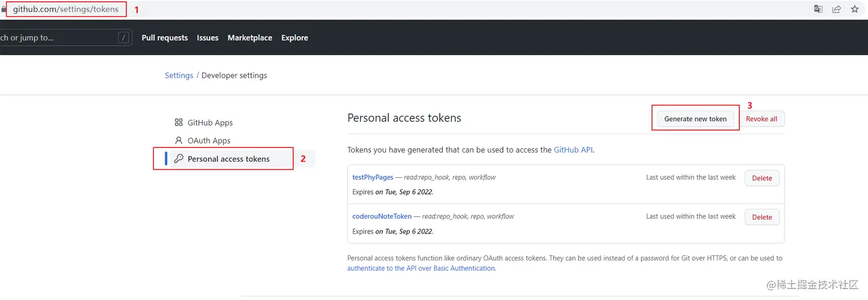
Task: Click testPhyPages scopes text read:repo_hook, repo, workflow
Action: pos(449,177)
